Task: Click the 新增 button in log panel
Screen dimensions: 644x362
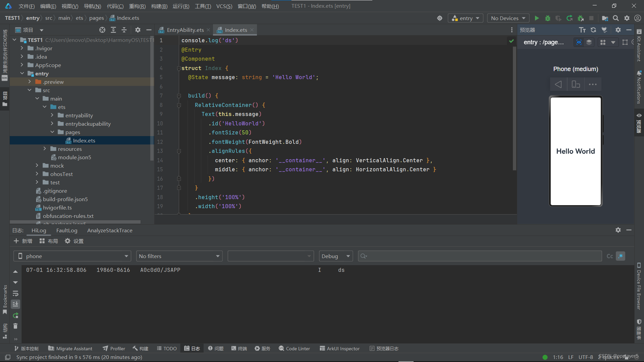Action: click(23, 241)
